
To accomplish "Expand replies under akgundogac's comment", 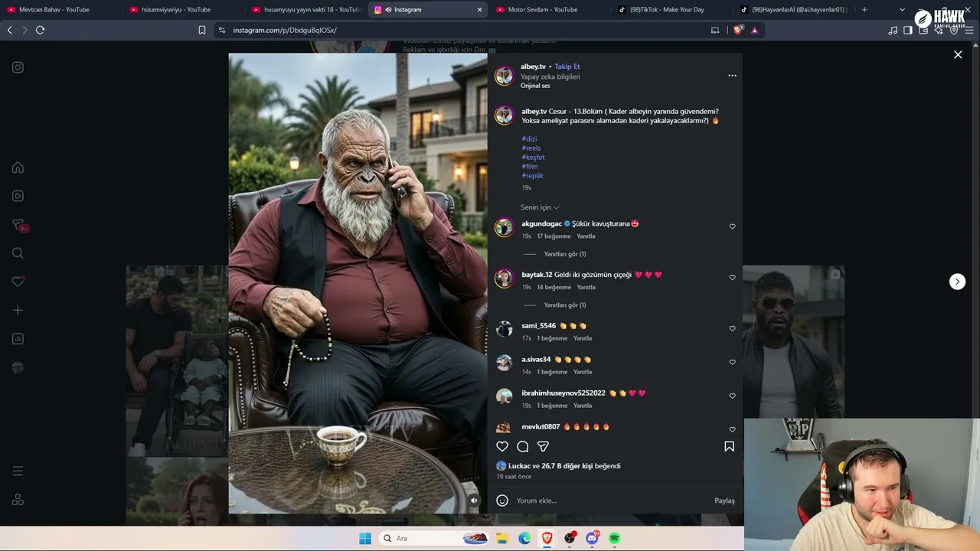I will tap(565, 254).
